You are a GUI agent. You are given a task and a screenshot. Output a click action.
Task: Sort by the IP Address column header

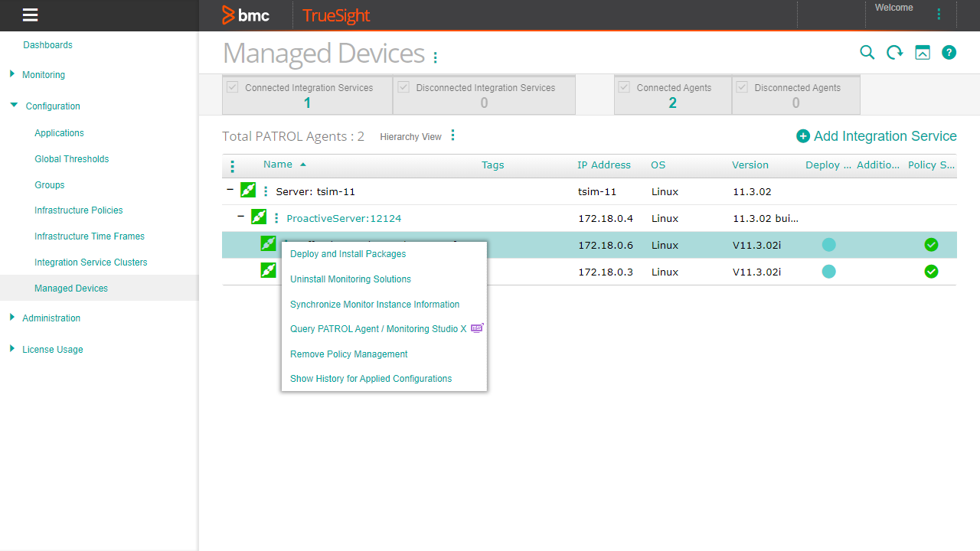point(604,165)
